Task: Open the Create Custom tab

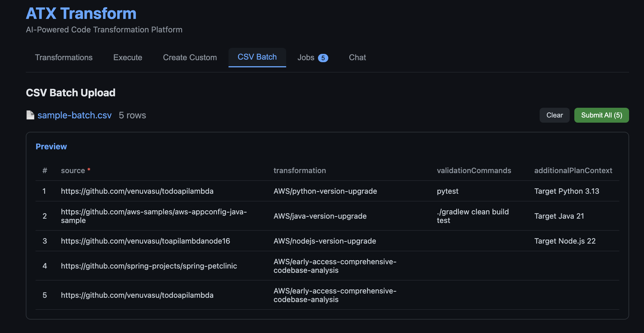Action: point(190,57)
